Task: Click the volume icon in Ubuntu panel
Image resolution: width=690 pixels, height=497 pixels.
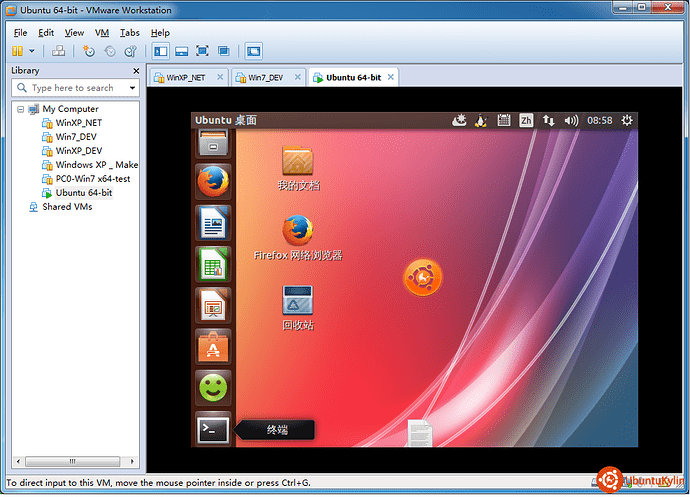Action: 571,120
